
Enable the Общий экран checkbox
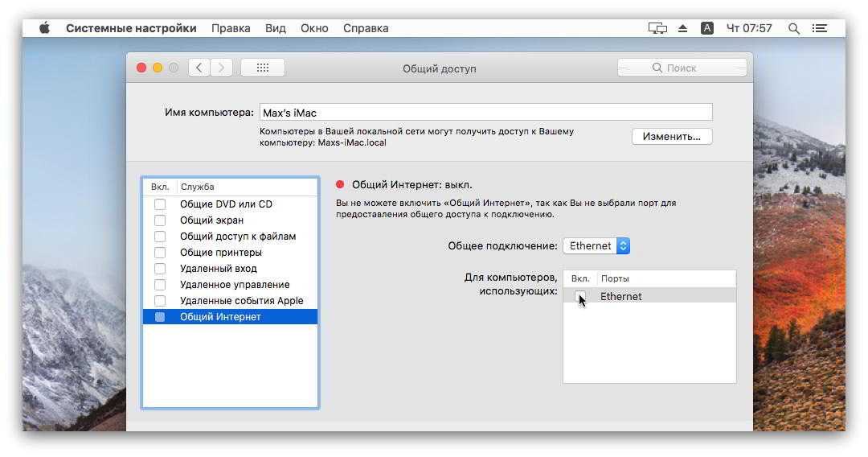160,220
